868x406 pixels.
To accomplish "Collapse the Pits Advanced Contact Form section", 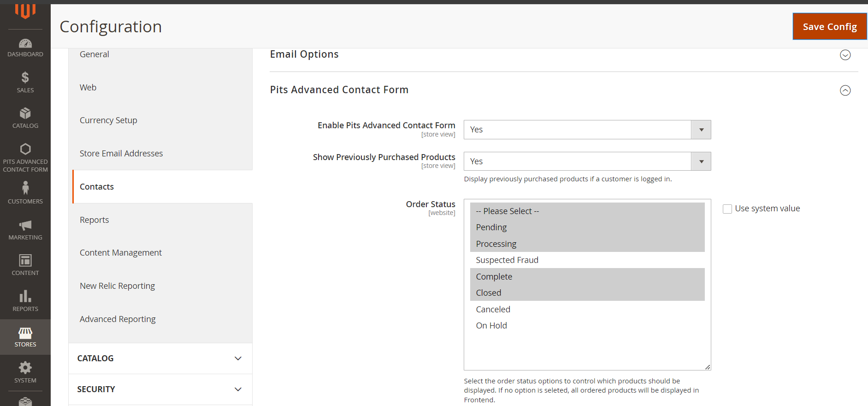I will 845,90.
